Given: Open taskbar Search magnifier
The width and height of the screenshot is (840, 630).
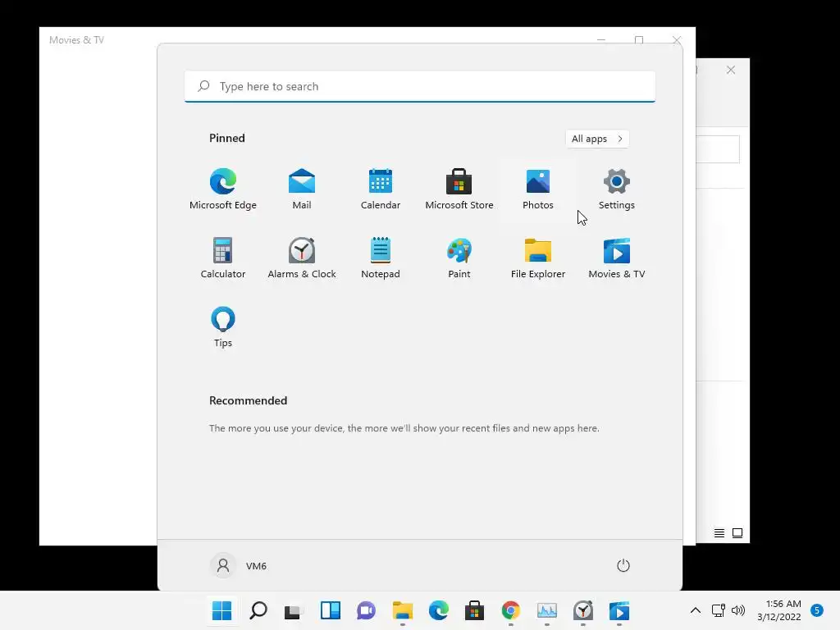Looking at the screenshot, I should (258, 610).
